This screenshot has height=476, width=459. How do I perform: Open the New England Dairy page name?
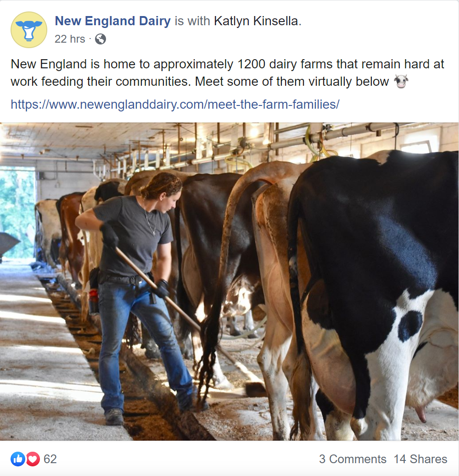click(112, 21)
